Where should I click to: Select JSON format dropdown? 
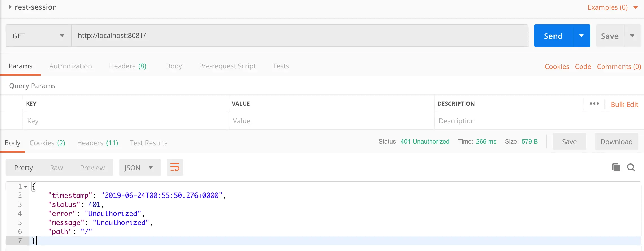(139, 168)
